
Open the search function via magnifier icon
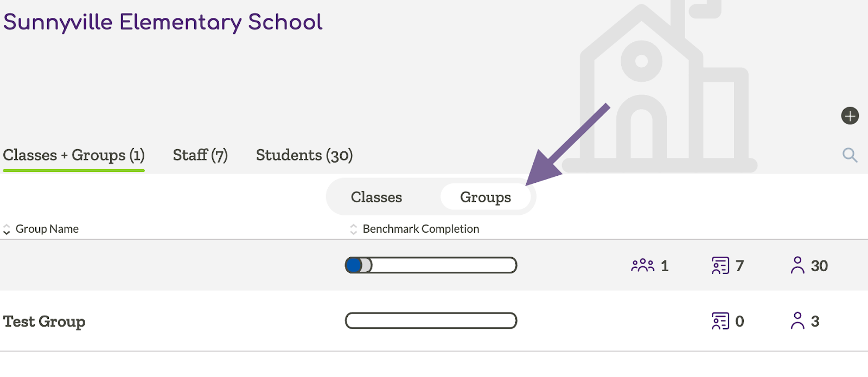[x=850, y=155]
